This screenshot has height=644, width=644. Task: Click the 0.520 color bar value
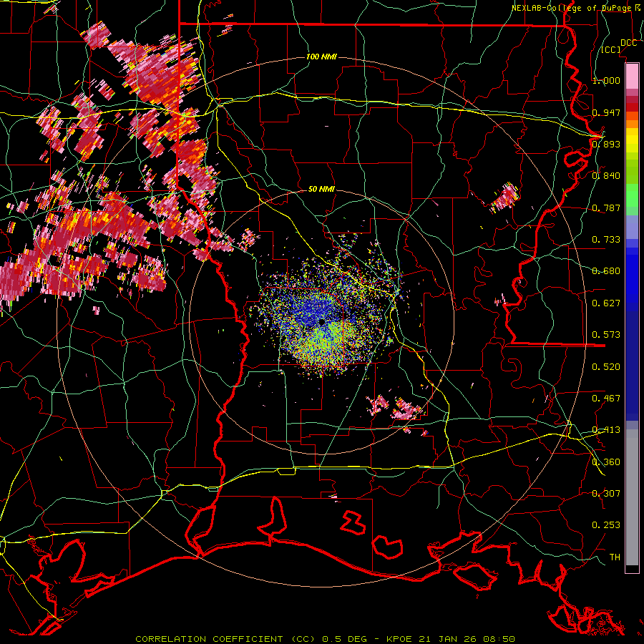tap(606, 367)
